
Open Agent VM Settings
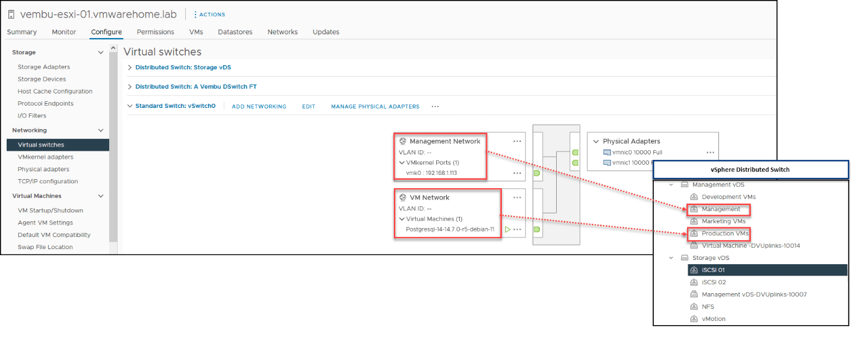(45, 223)
